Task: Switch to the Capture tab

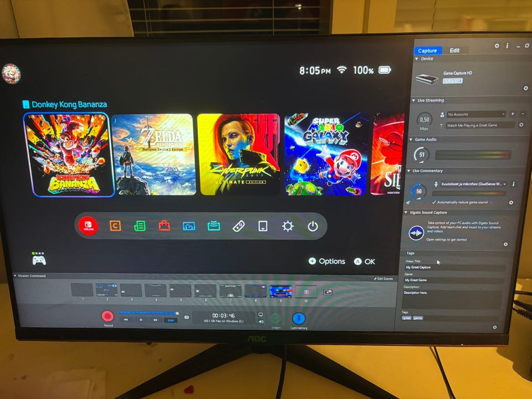Action: pyautogui.click(x=427, y=50)
